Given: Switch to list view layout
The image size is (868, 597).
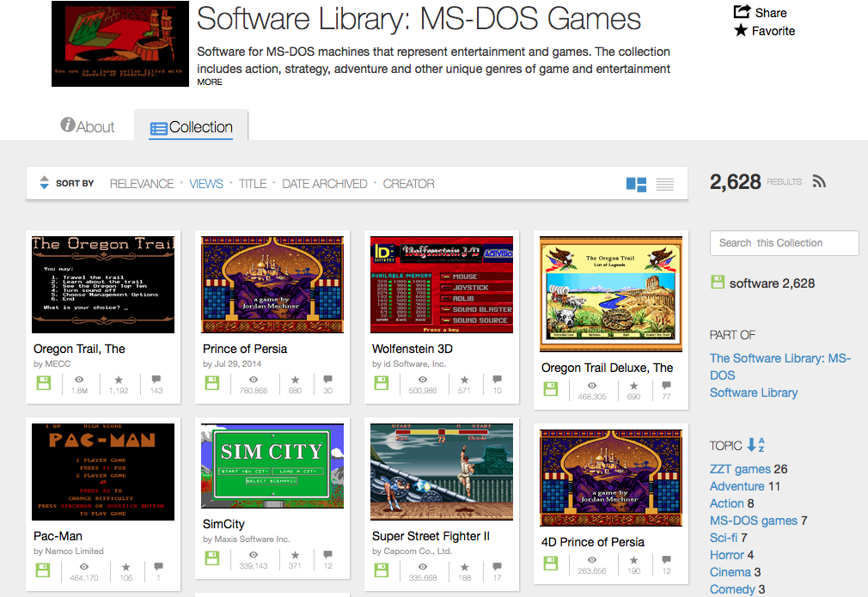Looking at the screenshot, I should (x=665, y=184).
